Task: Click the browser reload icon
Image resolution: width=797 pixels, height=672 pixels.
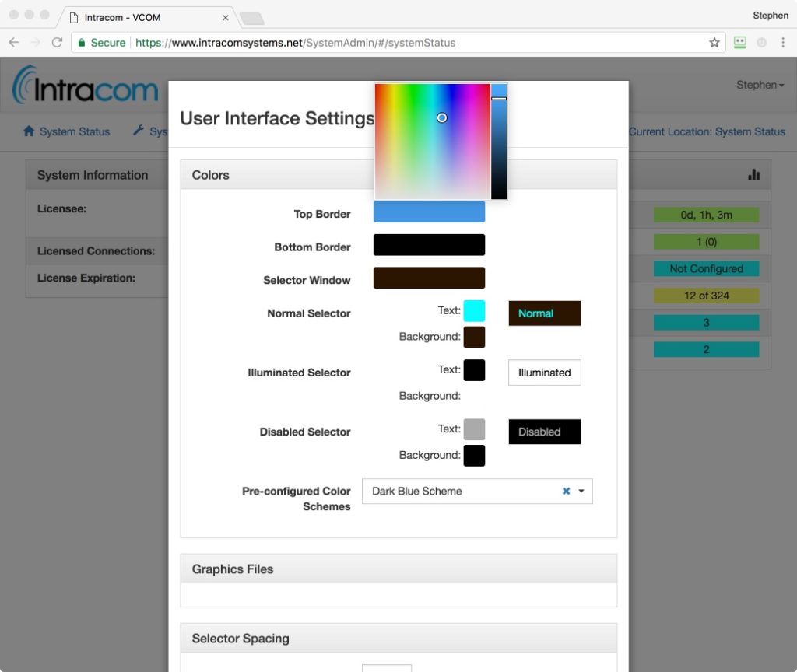Action: click(57, 43)
